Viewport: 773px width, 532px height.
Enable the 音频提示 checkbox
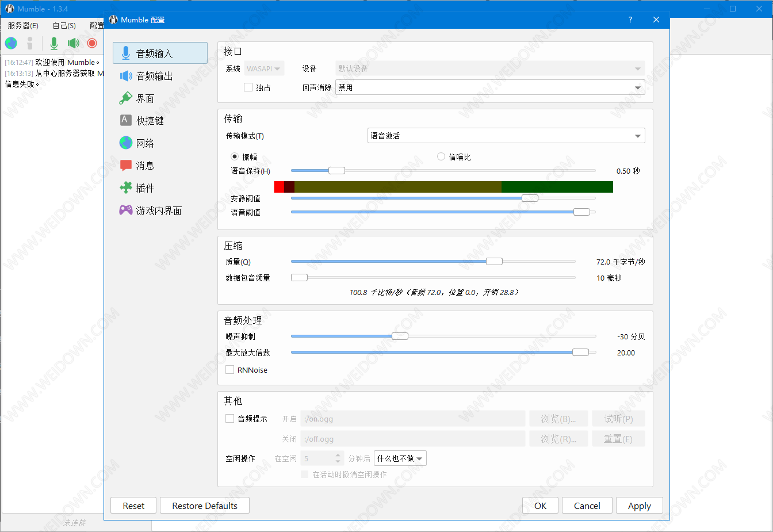(230, 419)
